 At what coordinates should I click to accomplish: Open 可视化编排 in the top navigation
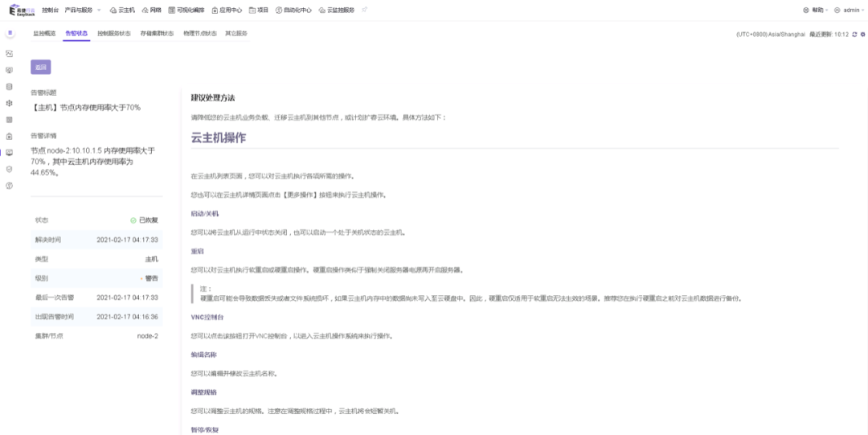click(191, 10)
